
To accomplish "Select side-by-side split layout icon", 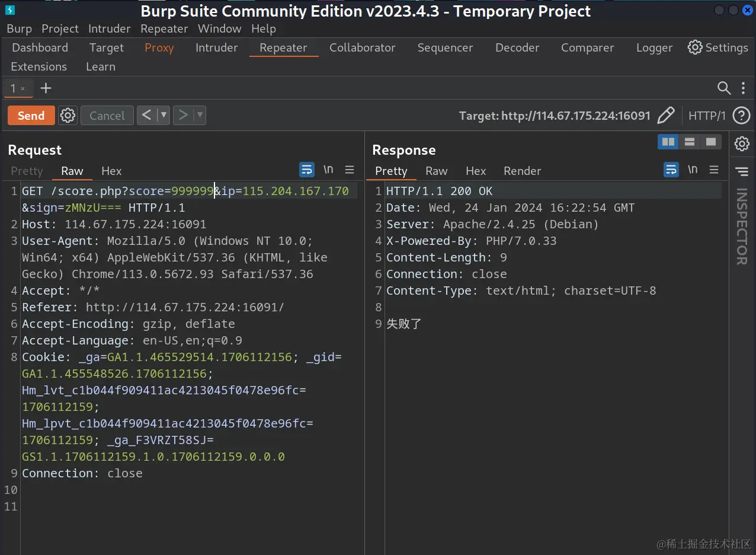I will pyautogui.click(x=668, y=142).
